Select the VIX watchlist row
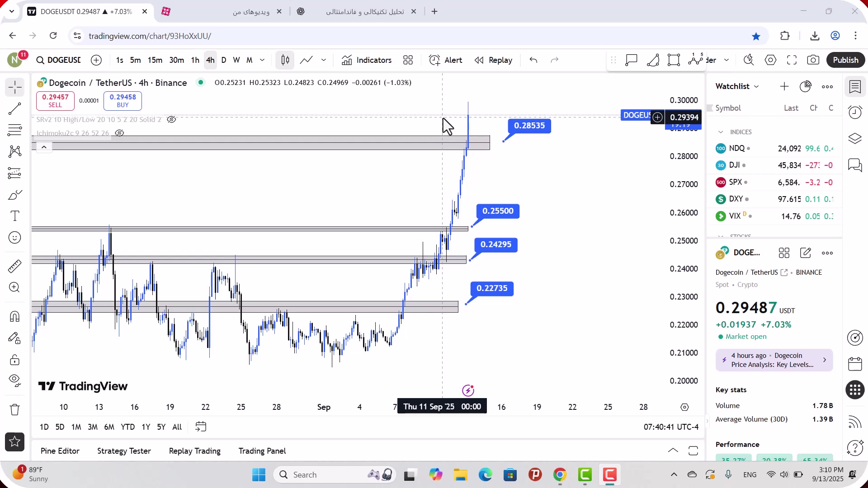This screenshot has width=868, height=488. 774,216
